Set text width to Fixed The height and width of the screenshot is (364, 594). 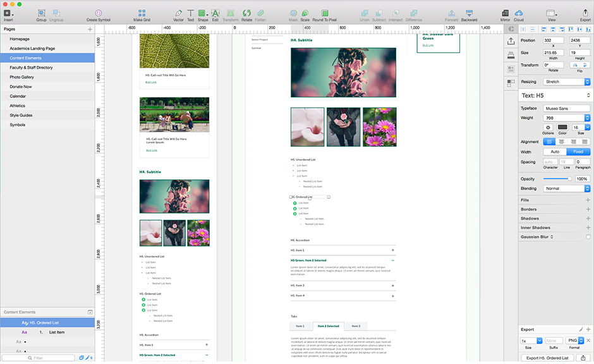[x=578, y=152]
